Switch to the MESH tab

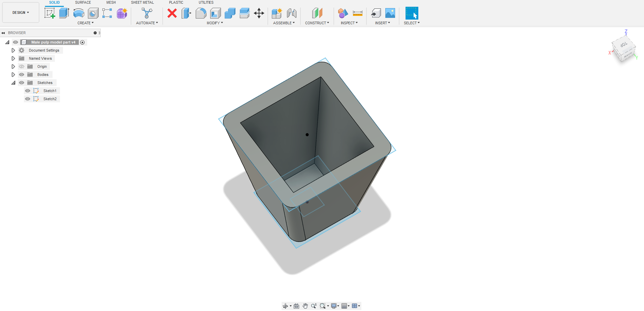tap(111, 2)
